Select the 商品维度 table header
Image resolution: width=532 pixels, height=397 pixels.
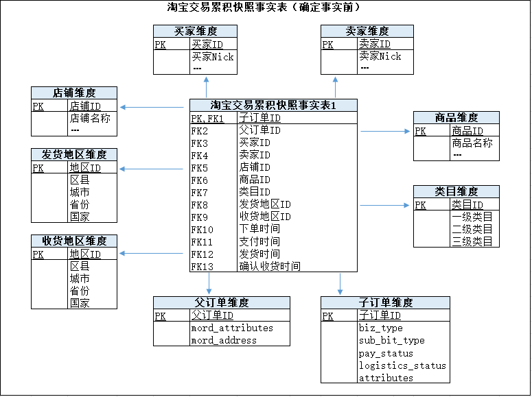[456, 118]
